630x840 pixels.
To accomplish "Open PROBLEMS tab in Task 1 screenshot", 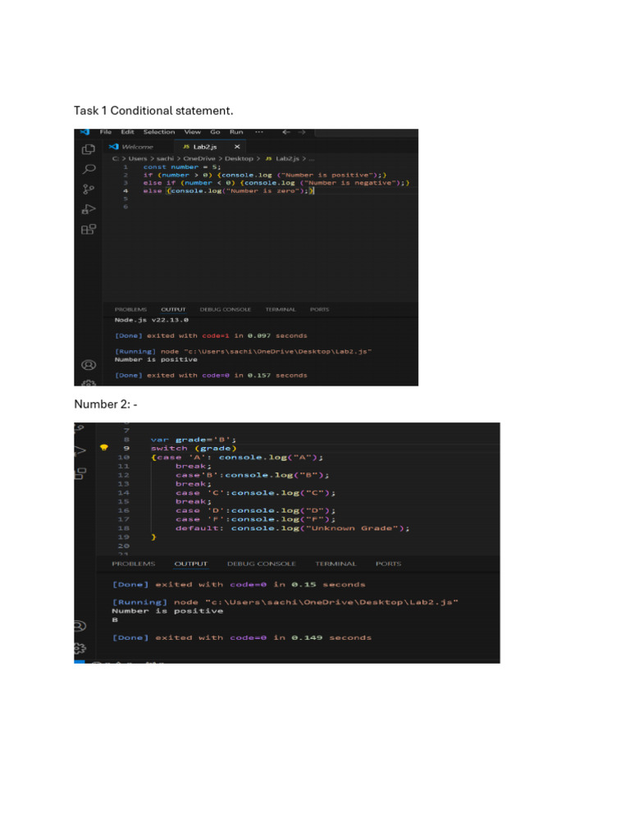I will (x=130, y=309).
